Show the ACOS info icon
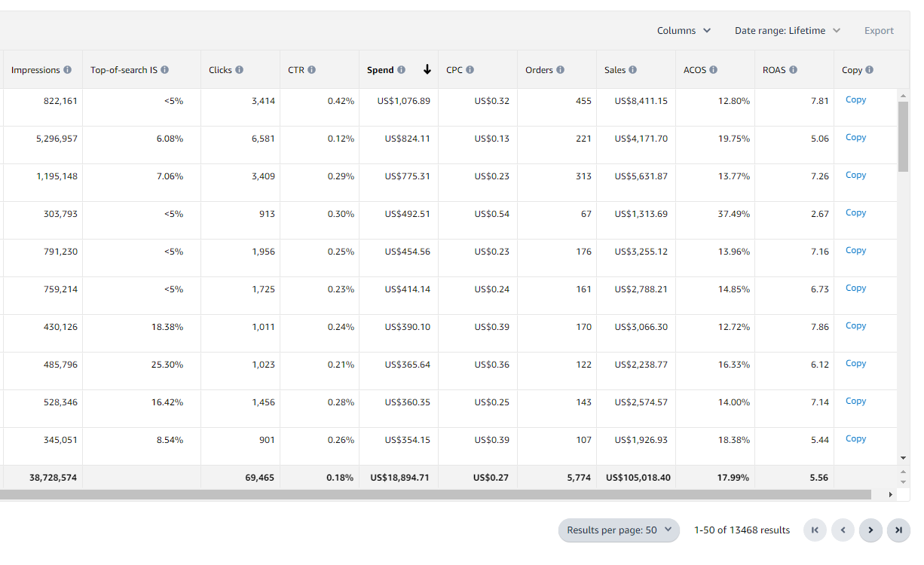Screen dimensions: 924x565 pyautogui.click(x=713, y=70)
